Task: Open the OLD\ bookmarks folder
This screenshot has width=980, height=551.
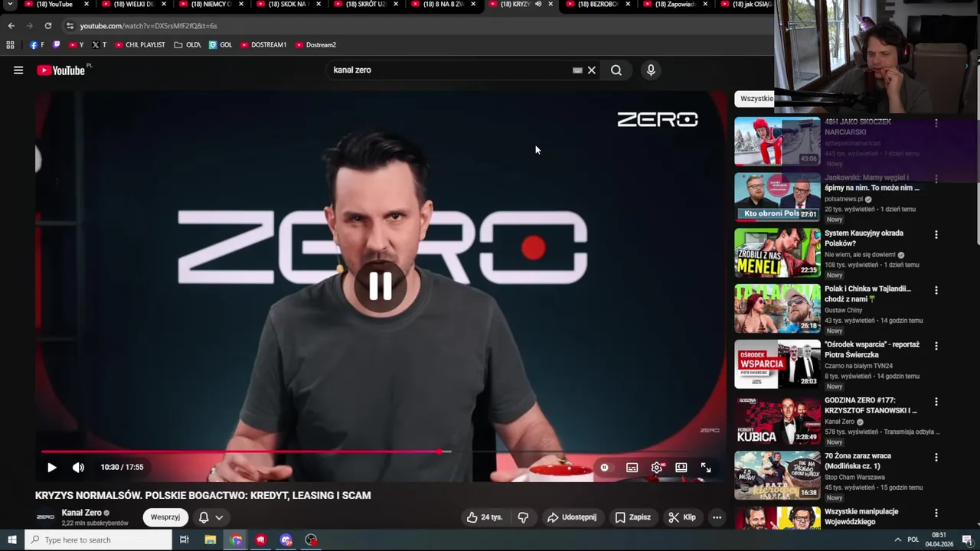Action: pyautogui.click(x=188, y=45)
